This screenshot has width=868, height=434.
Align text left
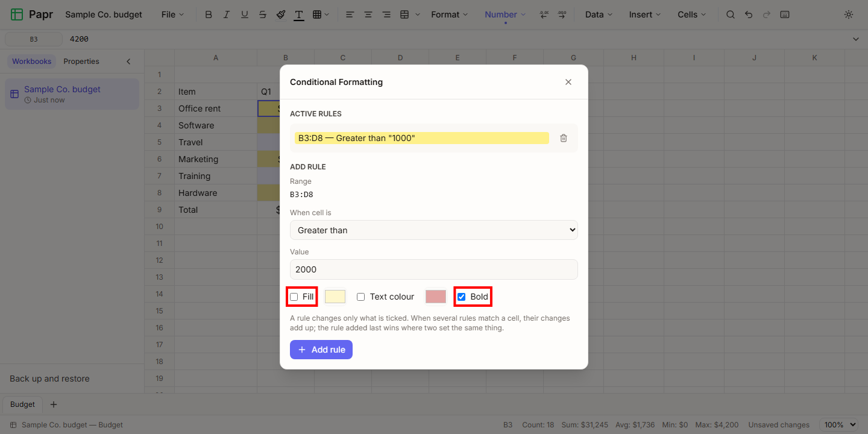coord(350,14)
